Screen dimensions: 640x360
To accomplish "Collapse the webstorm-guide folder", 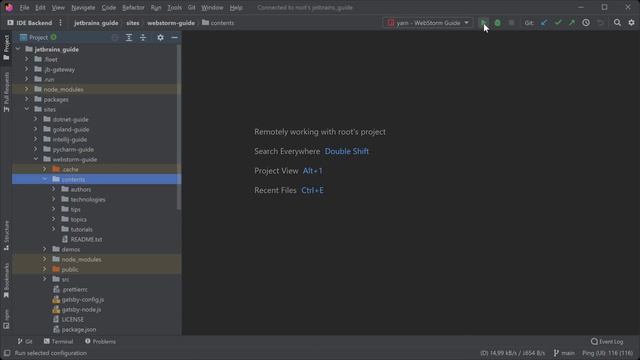I will click(36, 159).
